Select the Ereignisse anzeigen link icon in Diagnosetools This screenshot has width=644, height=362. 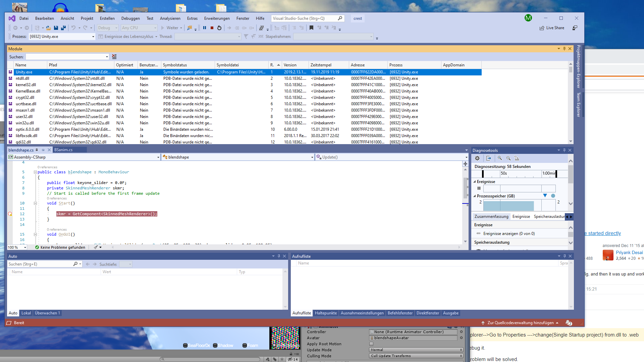[x=479, y=233]
